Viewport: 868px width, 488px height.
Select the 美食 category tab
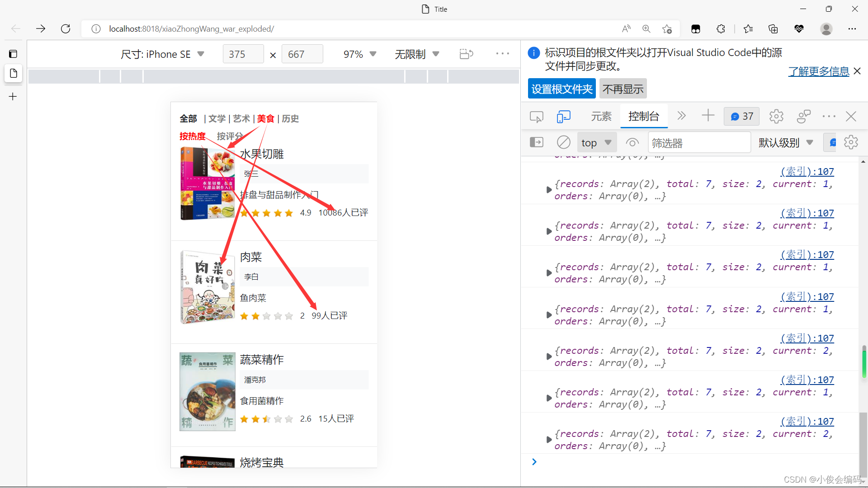[265, 119]
